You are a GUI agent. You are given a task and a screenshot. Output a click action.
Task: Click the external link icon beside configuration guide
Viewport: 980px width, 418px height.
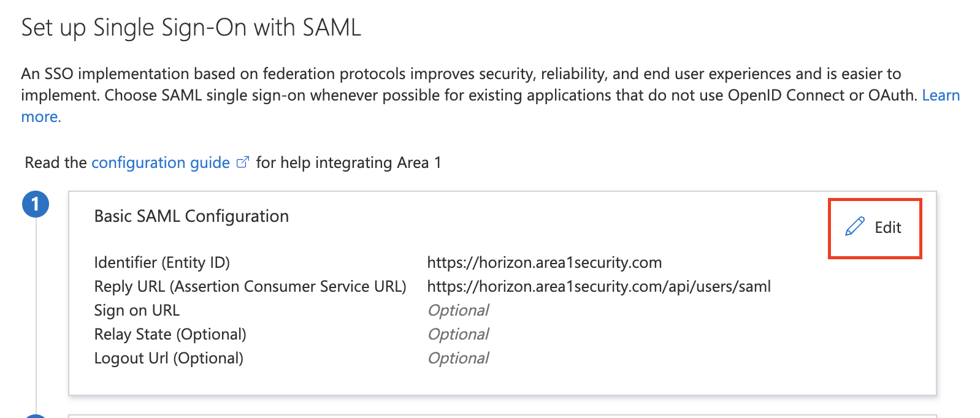(243, 161)
